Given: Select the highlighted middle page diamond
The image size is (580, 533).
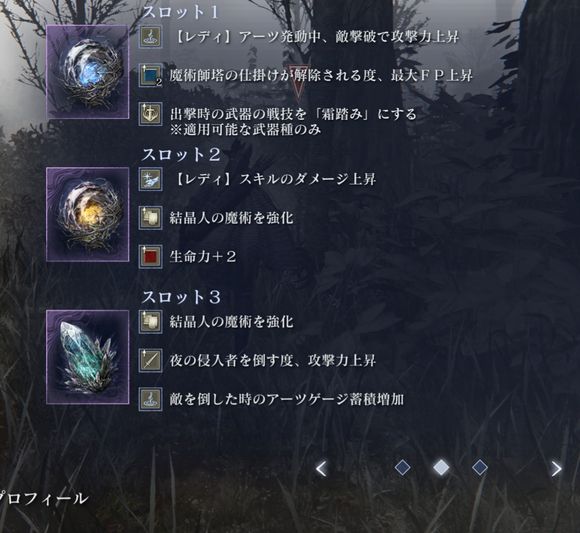Looking at the screenshot, I should [441, 468].
